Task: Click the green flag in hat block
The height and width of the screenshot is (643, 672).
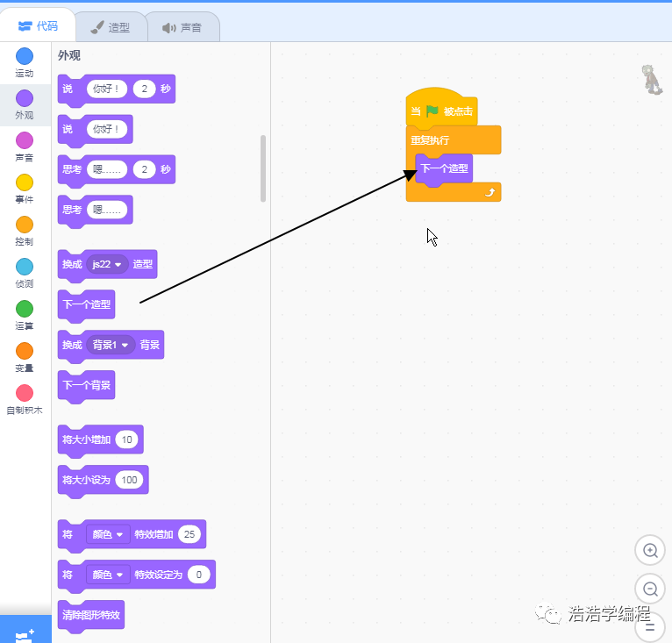Action: pos(432,111)
